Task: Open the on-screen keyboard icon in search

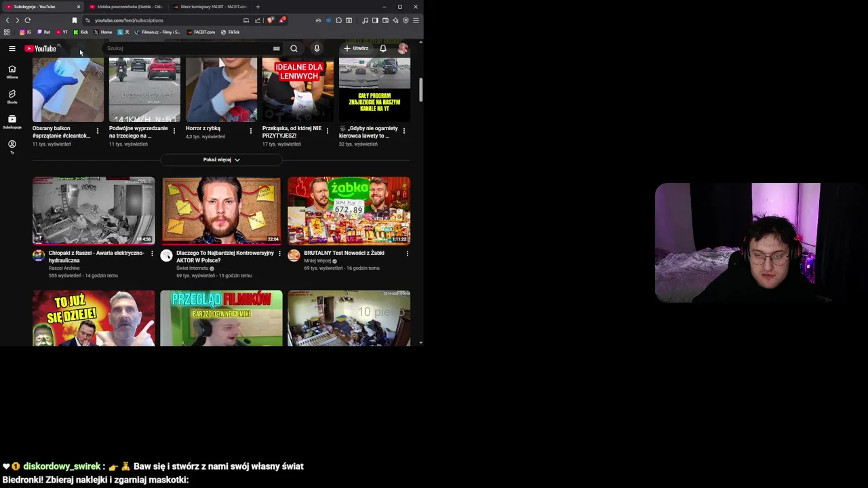Action: click(x=276, y=48)
